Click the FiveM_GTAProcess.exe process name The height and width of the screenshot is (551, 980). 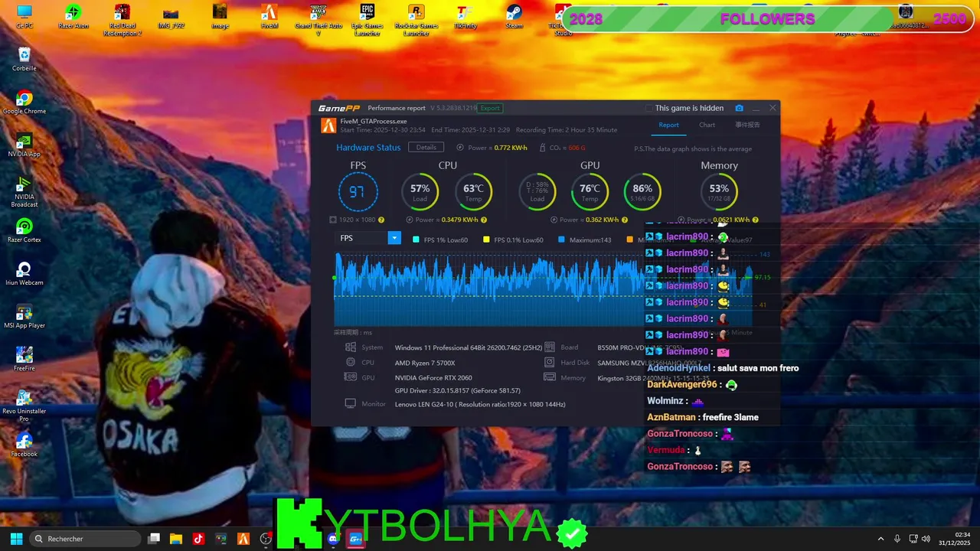pyautogui.click(x=374, y=121)
